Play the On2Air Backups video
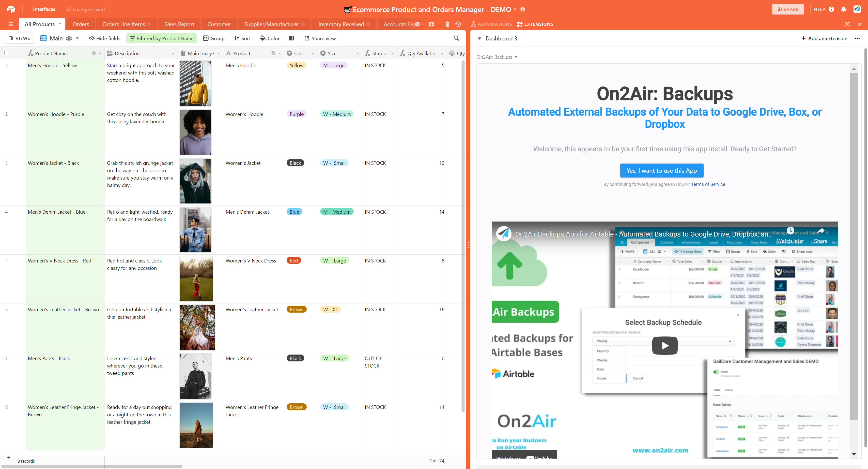Viewport: 868px width, 469px height. tap(664, 345)
